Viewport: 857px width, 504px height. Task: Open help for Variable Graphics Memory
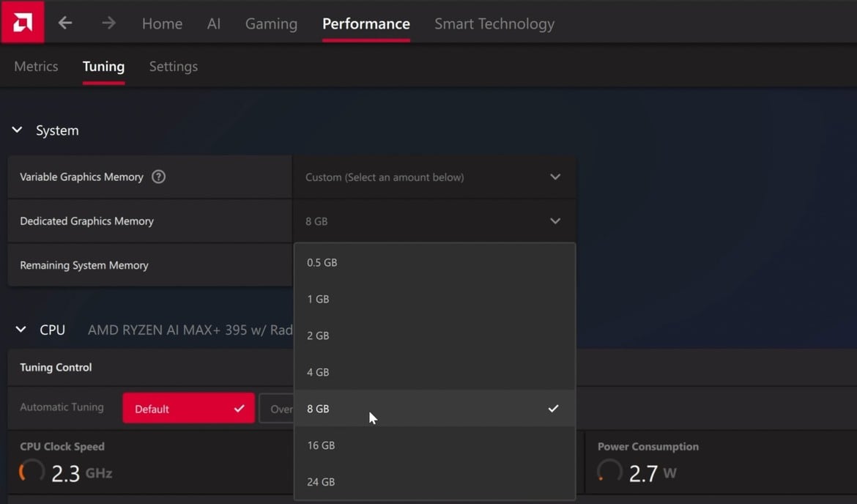pos(158,177)
